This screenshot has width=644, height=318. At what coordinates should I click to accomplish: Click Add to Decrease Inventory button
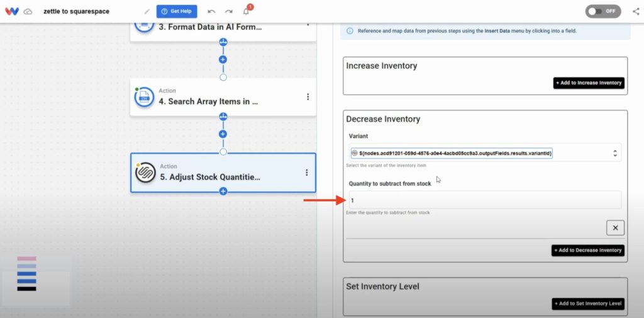click(588, 250)
